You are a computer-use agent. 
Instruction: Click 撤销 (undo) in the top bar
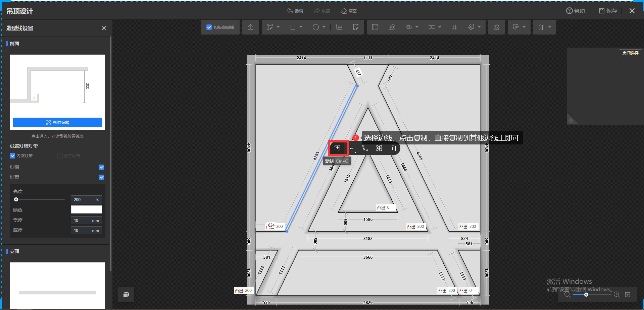click(x=295, y=11)
